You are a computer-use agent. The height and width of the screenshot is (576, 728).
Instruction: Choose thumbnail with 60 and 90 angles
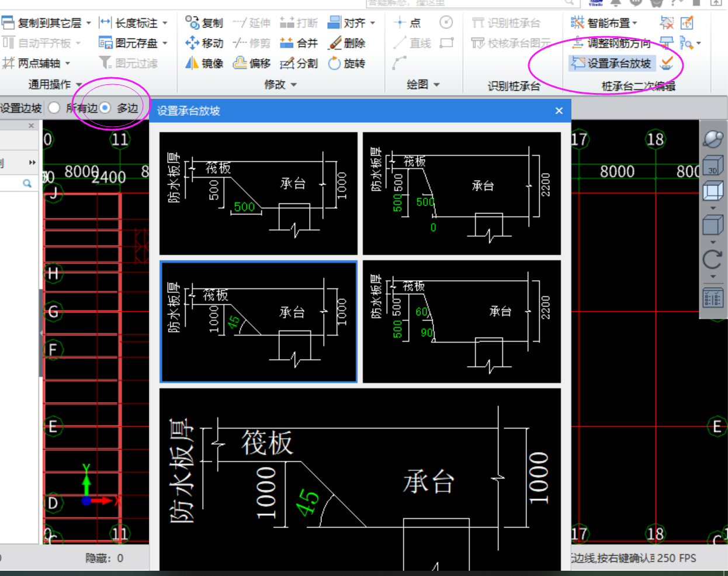(x=462, y=322)
